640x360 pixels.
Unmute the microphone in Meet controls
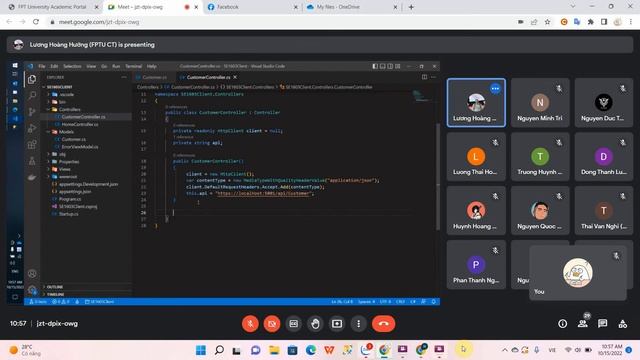[x=250, y=324]
